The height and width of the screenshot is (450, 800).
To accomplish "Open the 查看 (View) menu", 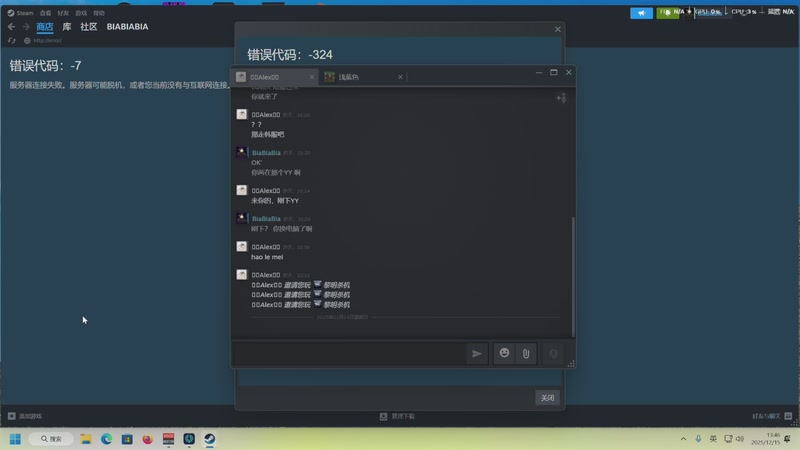I will (x=45, y=13).
